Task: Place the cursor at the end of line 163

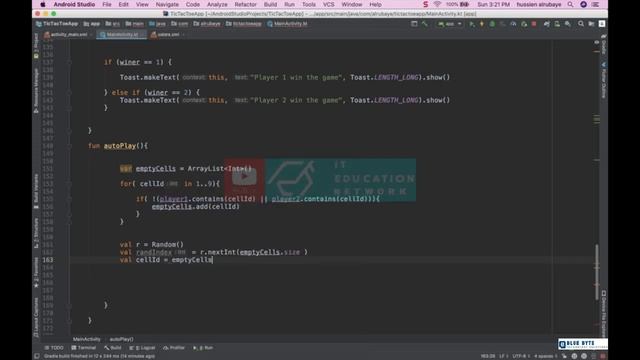Action: (x=213, y=260)
